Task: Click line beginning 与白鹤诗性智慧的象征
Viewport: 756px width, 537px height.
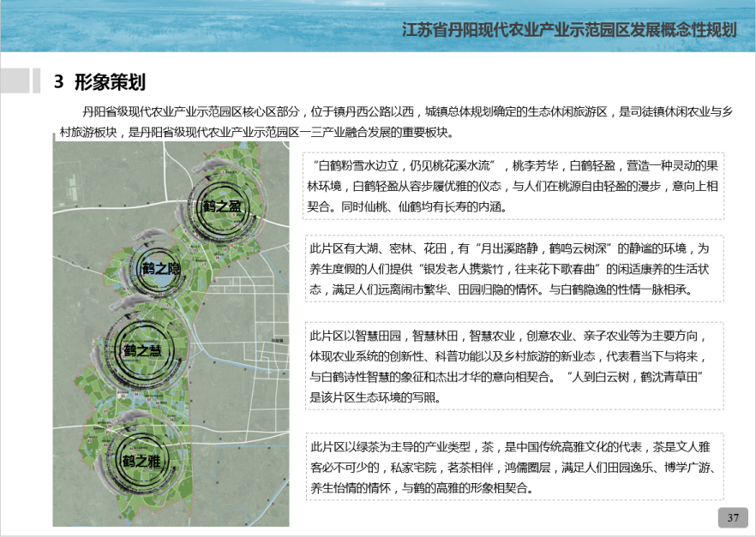Action: 507,377
